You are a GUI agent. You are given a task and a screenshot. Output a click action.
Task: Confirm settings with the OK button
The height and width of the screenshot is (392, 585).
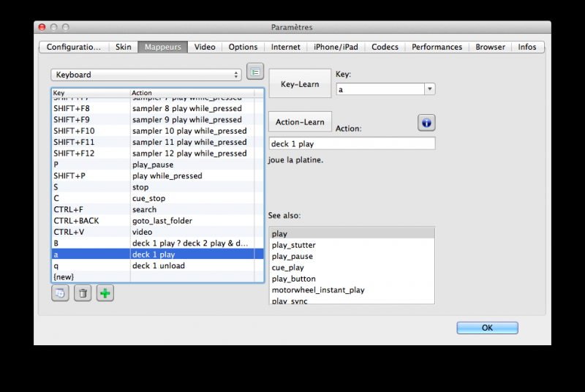[x=487, y=328]
